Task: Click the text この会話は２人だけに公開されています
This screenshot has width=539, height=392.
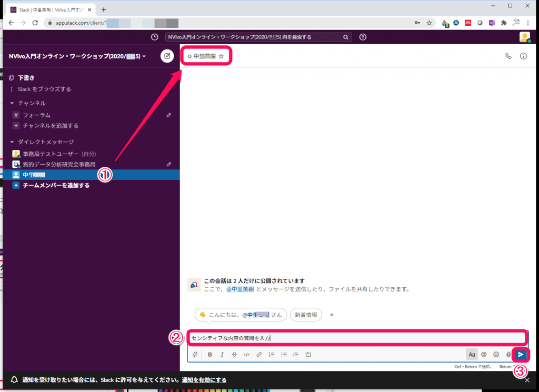Action: pos(254,281)
